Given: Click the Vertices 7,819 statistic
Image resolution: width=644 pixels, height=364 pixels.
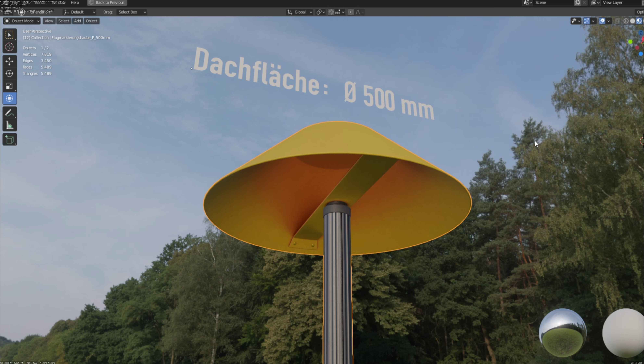Looking at the screenshot, I should 37,54.
